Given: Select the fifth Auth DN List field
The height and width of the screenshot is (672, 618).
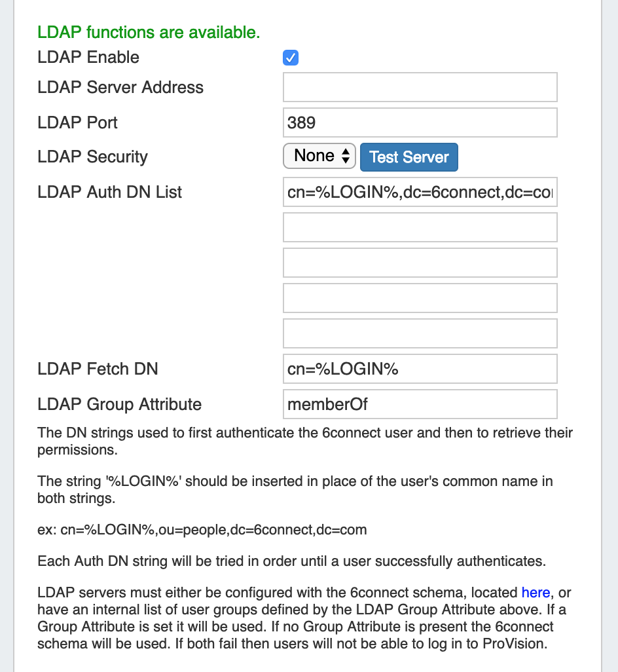Looking at the screenshot, I should [x=420, y=333].
